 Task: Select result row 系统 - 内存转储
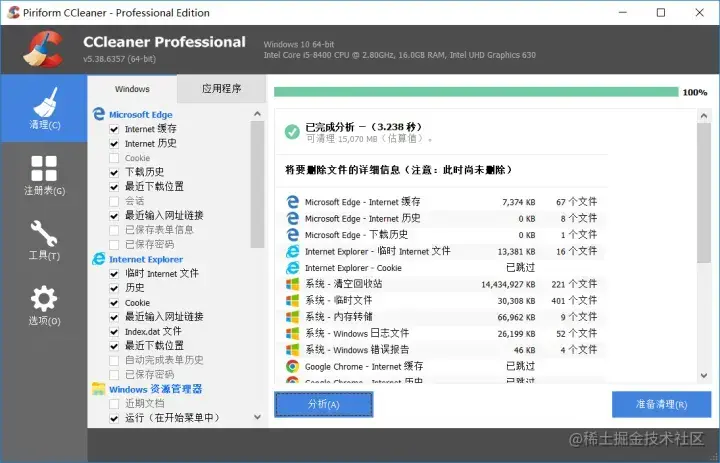coord(441,317)
